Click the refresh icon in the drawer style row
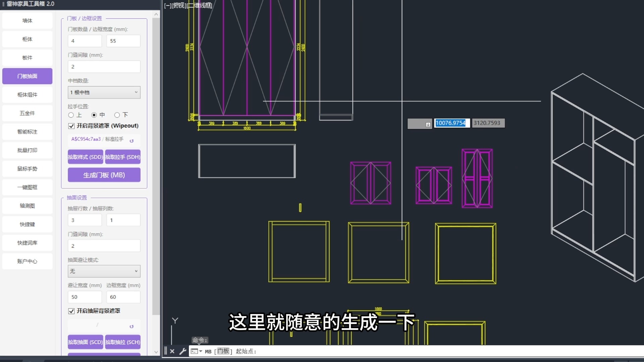Screen dimensions: 644x362 (131, 326)
